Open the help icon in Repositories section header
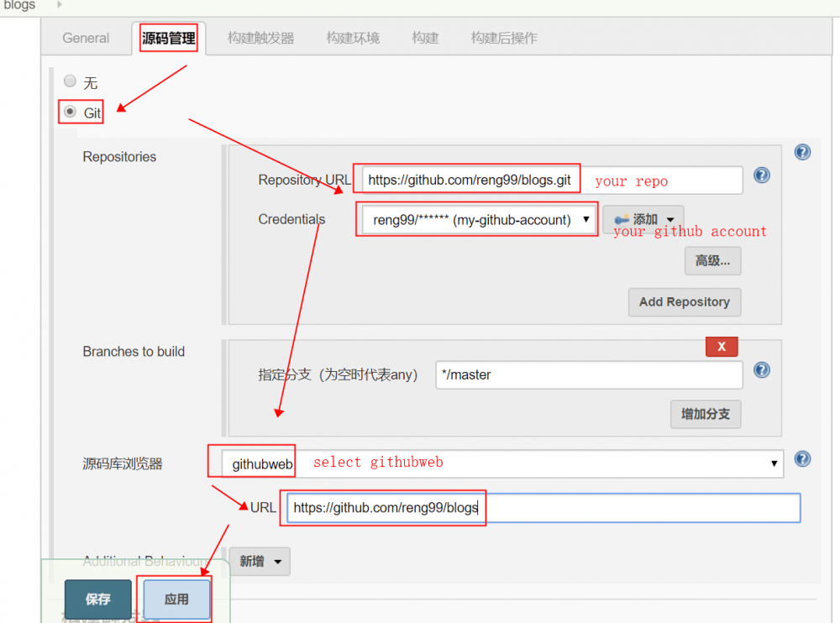 click(x=802, y=152)
